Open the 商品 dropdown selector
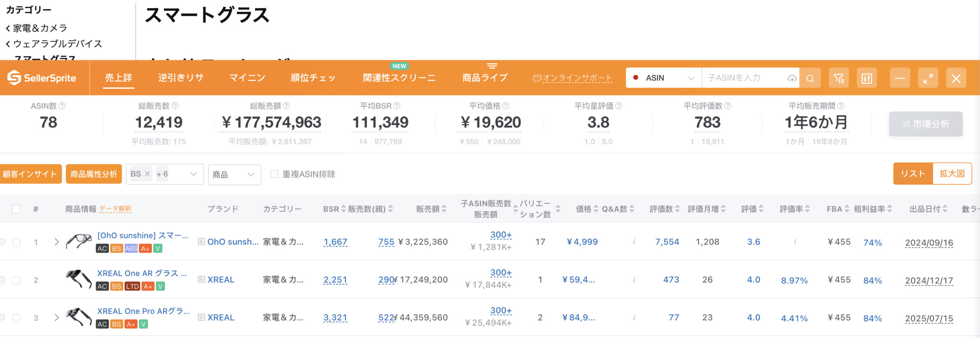Screen dimensions: 980x338 click(x=234, y=175)
